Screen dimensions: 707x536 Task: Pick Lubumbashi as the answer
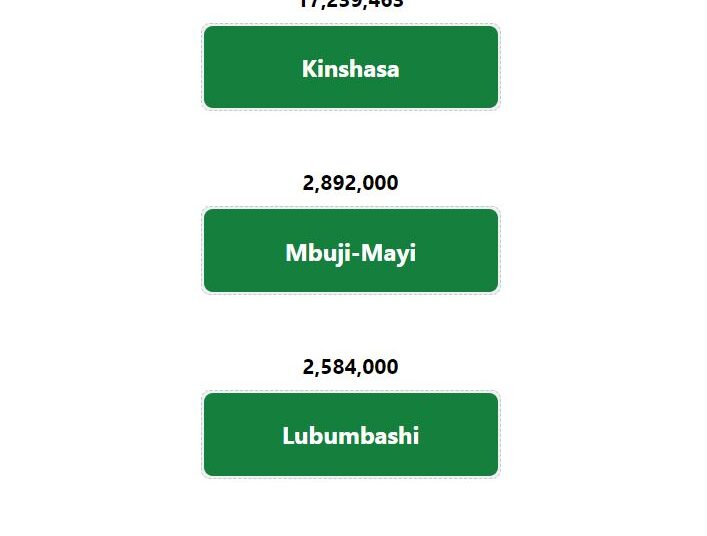point(351,435)
